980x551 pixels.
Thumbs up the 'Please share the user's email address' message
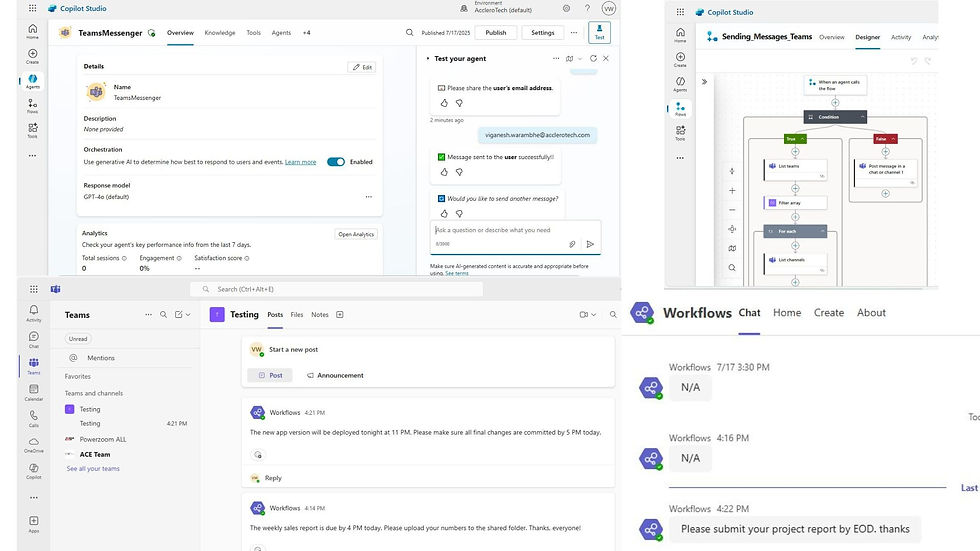[444, 103]
